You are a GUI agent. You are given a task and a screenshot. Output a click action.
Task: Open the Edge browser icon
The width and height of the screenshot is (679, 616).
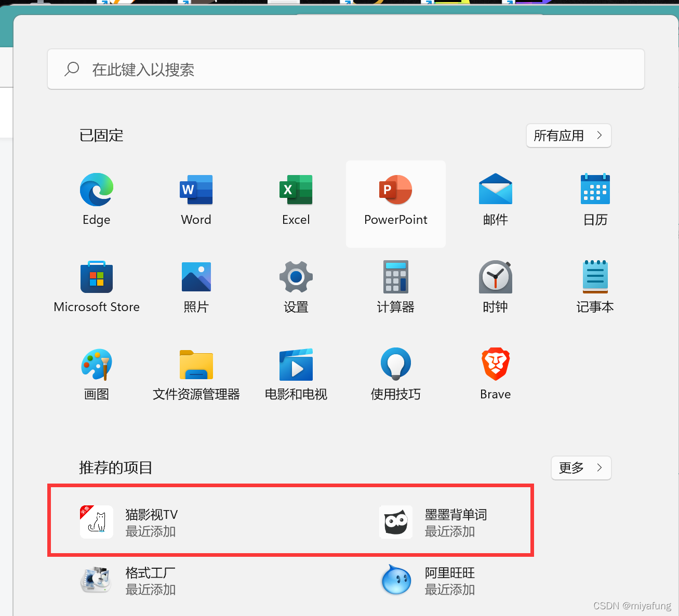[x=97, y=190]
